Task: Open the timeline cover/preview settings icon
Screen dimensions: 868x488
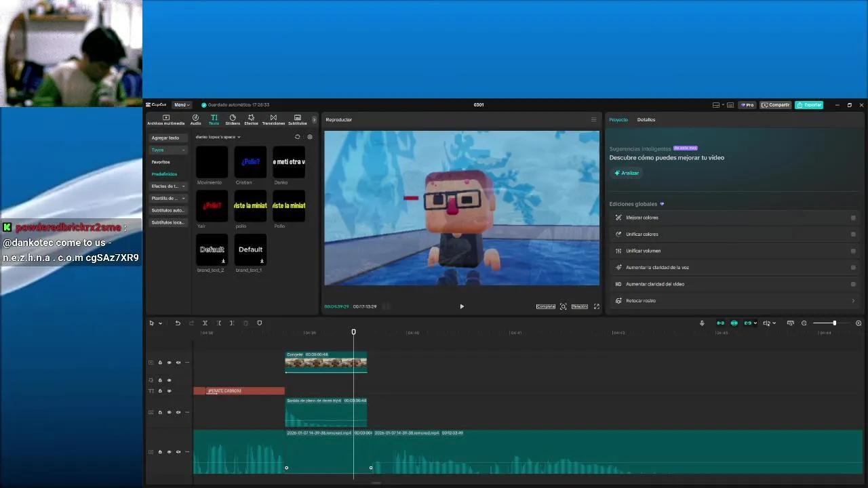Action: pyautogui.click(x=790, y=323)
